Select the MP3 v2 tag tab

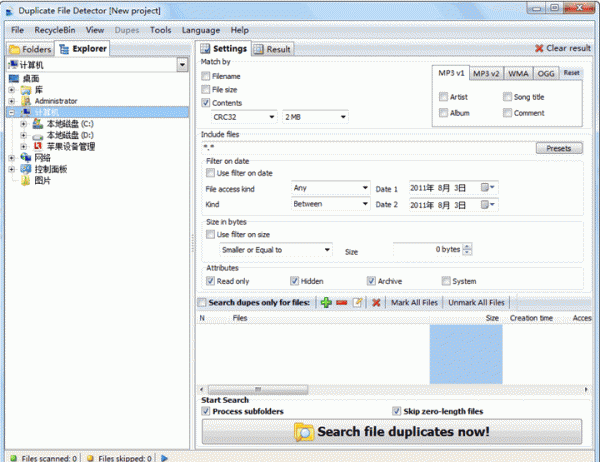point(486,73)
